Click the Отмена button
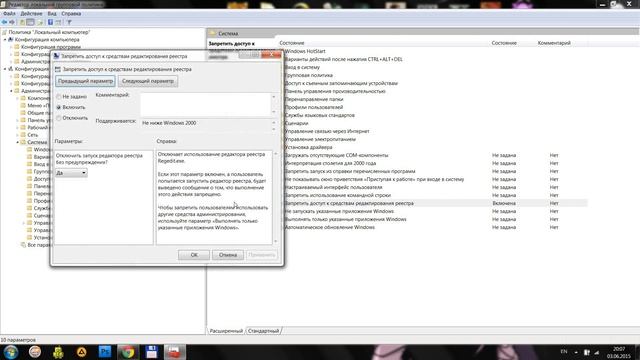640x360 pixels. [x=228, y=255]
